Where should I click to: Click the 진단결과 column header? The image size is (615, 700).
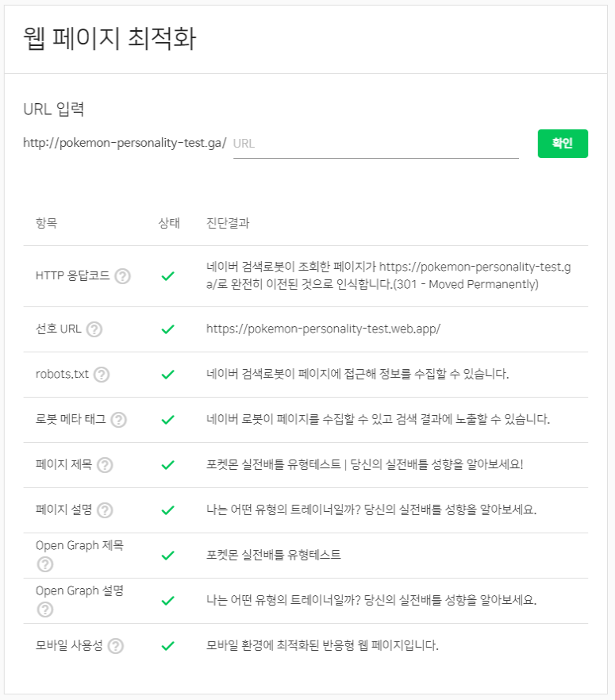click(x=228, y=223)
